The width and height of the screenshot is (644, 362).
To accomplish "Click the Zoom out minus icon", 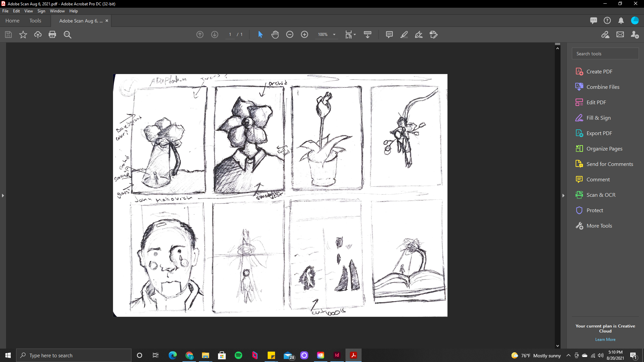I will [290, 35].
